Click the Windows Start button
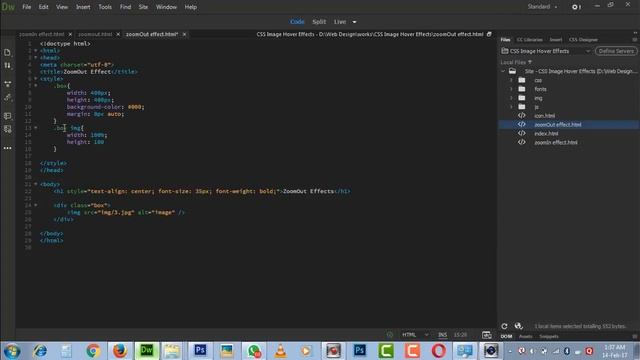Viewport: 640px width, 360px height. pyautogui.click(x=12, y=351)
